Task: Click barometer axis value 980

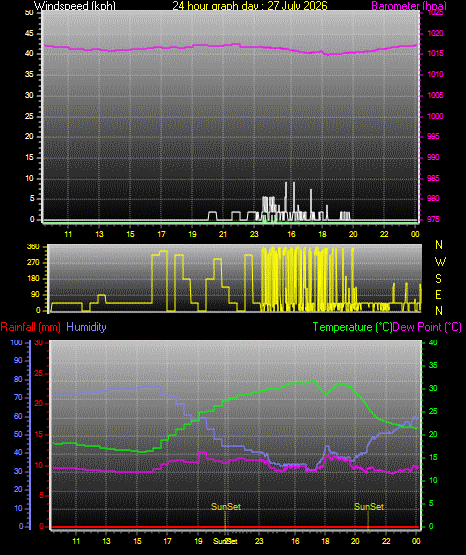Action: coord(433,198)
